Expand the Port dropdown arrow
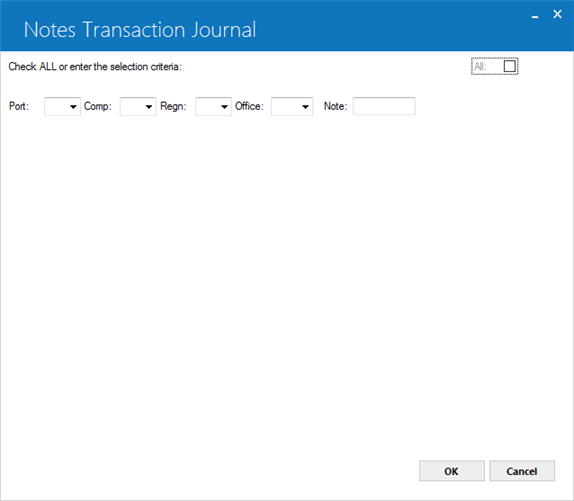This screenshot has width=574, height=501. point(73,106)
